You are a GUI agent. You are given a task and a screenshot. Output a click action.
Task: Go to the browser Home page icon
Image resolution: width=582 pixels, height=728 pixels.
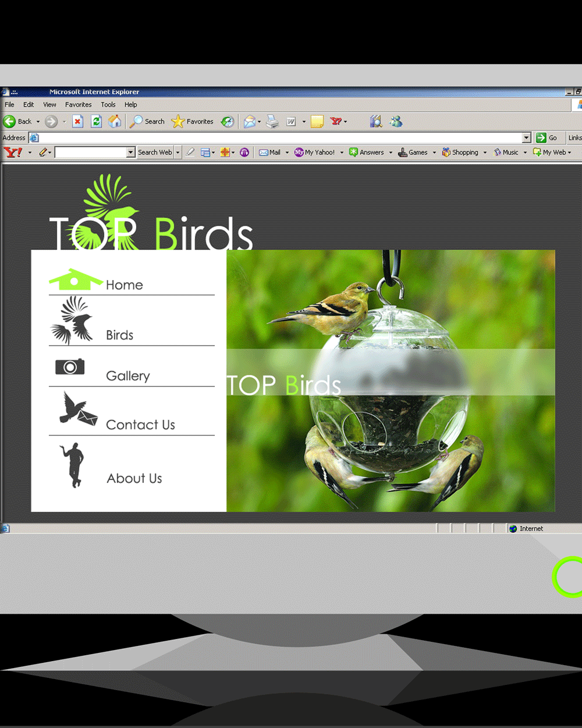click(x=115, y=121)
